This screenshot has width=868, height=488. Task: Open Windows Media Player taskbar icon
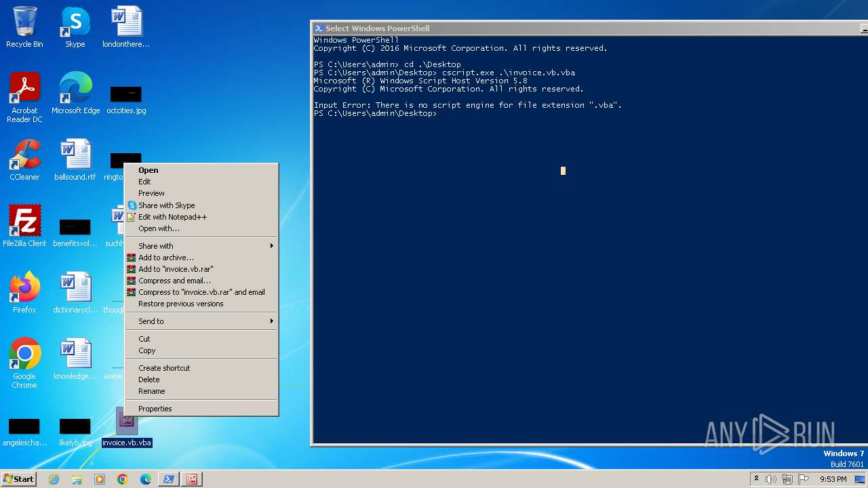point(100,479)
